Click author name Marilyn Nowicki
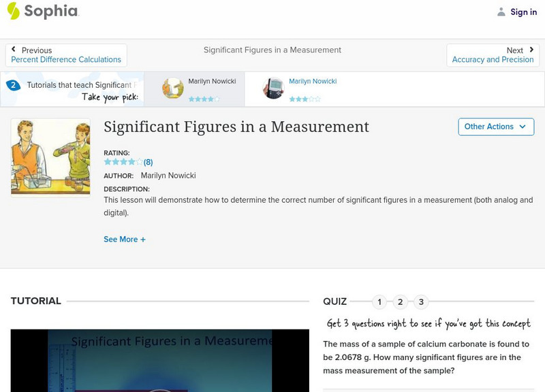The width and height of the screenshot is (545, 392). point(168,176)
